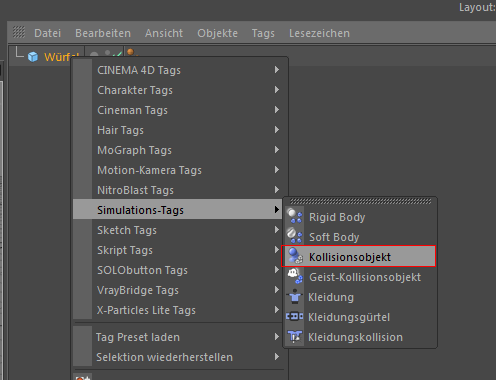The height and width of the screenshot is (380, 496).
Task: Click the Geist-Kollisionsobjekt ghost icon
Action: (x=295, y=276)
